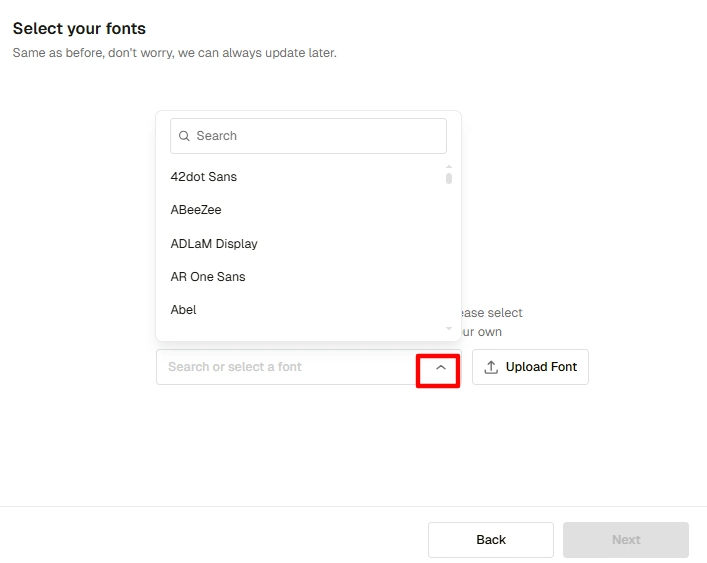Click the font list scroll-up arrow

pyautogui.click(x=449, y=166)
